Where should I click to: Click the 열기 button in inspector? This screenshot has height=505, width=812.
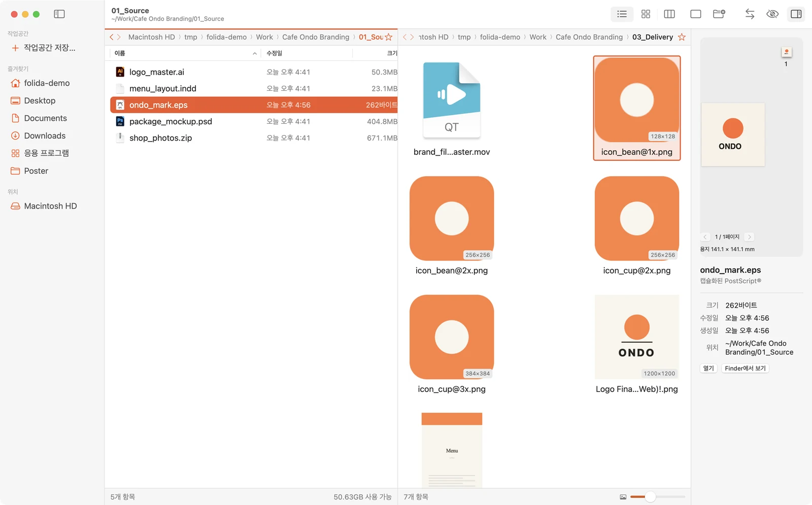tap(708, 368)
